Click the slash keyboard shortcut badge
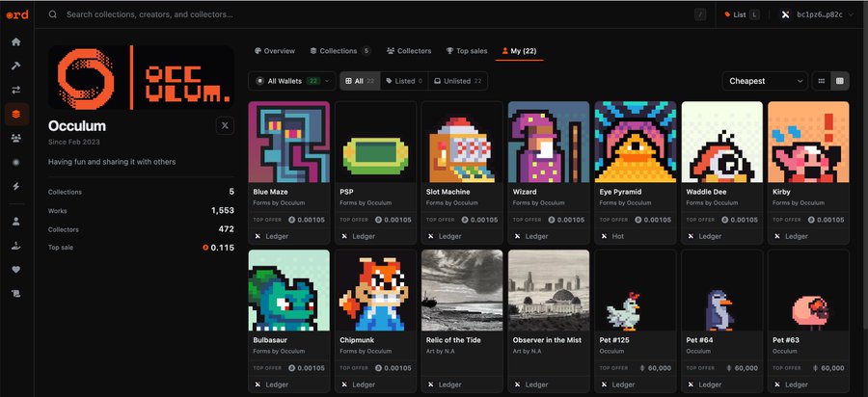Viewport: 868px width, 397px height. click(x=700, y=14)
